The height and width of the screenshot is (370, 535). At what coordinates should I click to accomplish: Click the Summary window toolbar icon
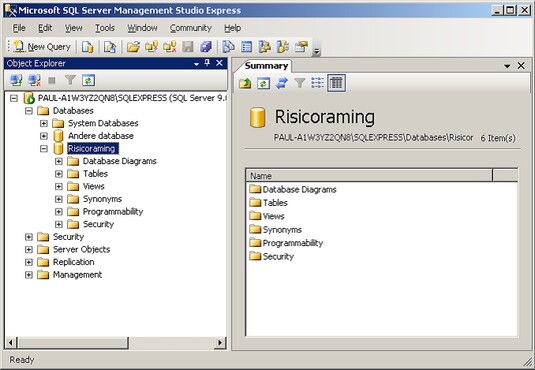pos(246,47)
